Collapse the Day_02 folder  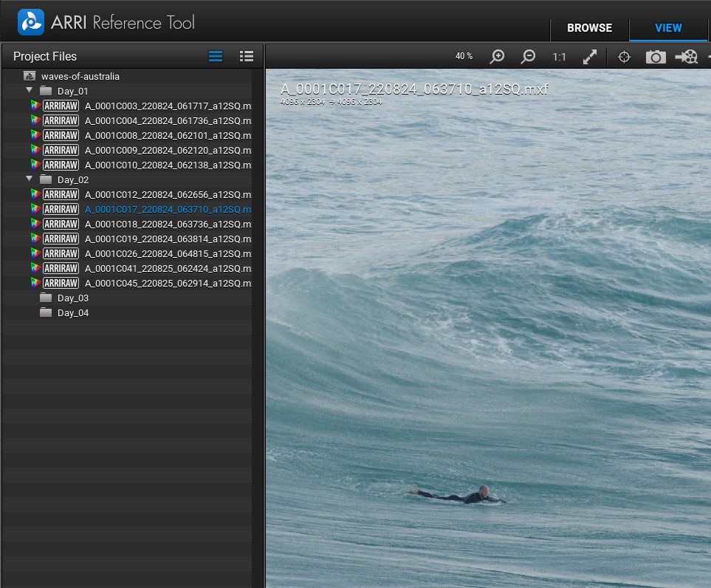click(x=30, y=179)
